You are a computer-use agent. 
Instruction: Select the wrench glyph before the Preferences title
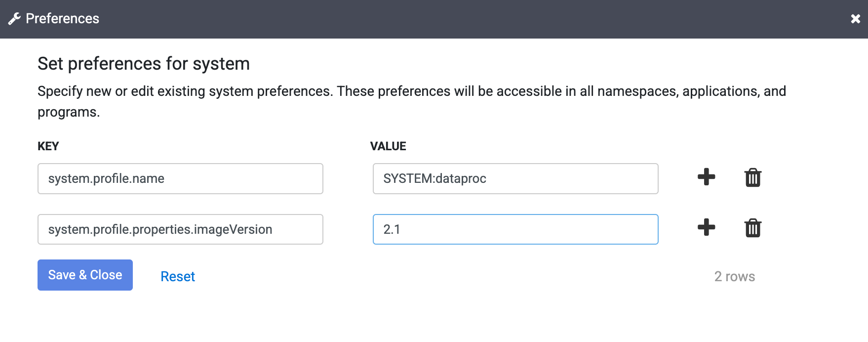coord(14,18)
